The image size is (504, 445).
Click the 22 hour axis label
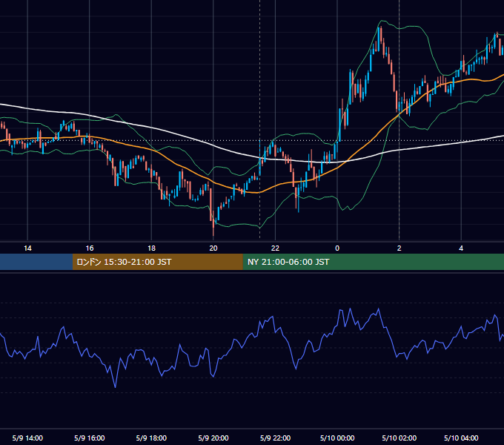[x=275, y=248]
